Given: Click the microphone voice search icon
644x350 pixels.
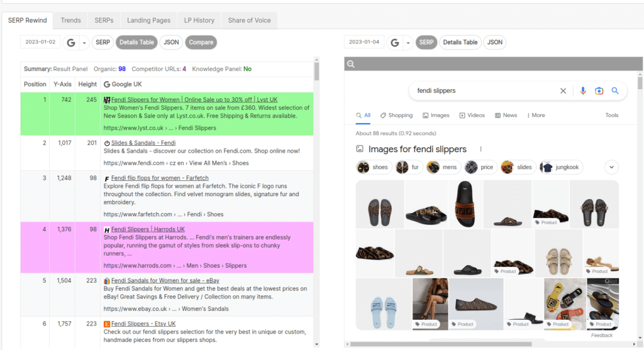Looking at the screenshot, I should [583, 91].
